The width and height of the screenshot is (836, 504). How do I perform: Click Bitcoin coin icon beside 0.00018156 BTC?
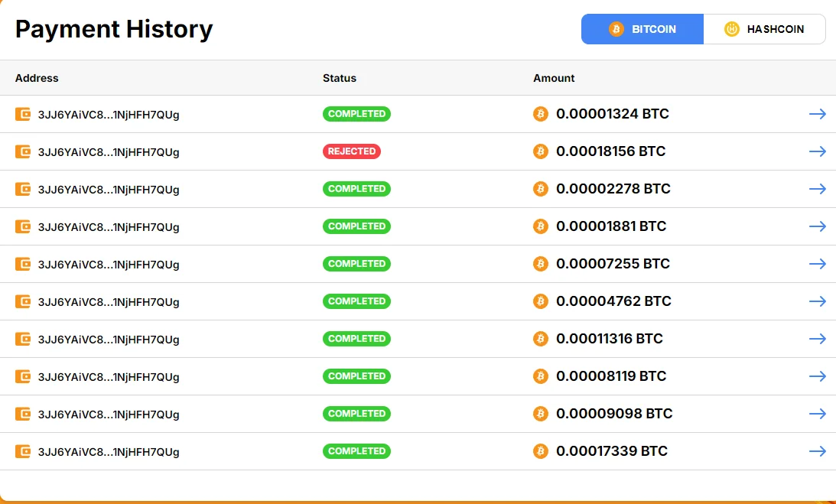[x=541, y=151]
